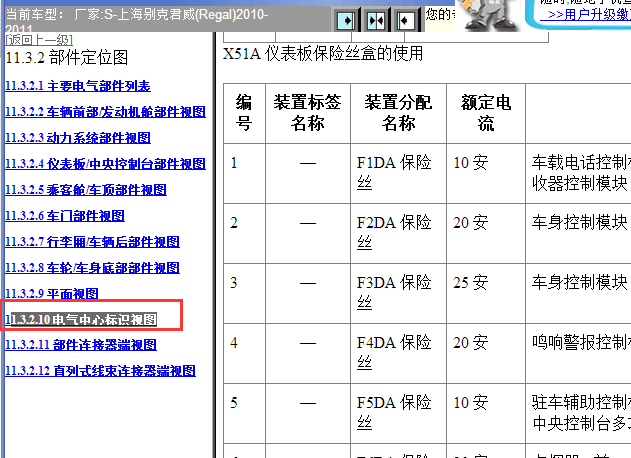Image resolution: width=631 pixels, height=458 pixels.
Task: Open 11.3.2.5 乘客舱/车顶部件视图
Action: 86,190
